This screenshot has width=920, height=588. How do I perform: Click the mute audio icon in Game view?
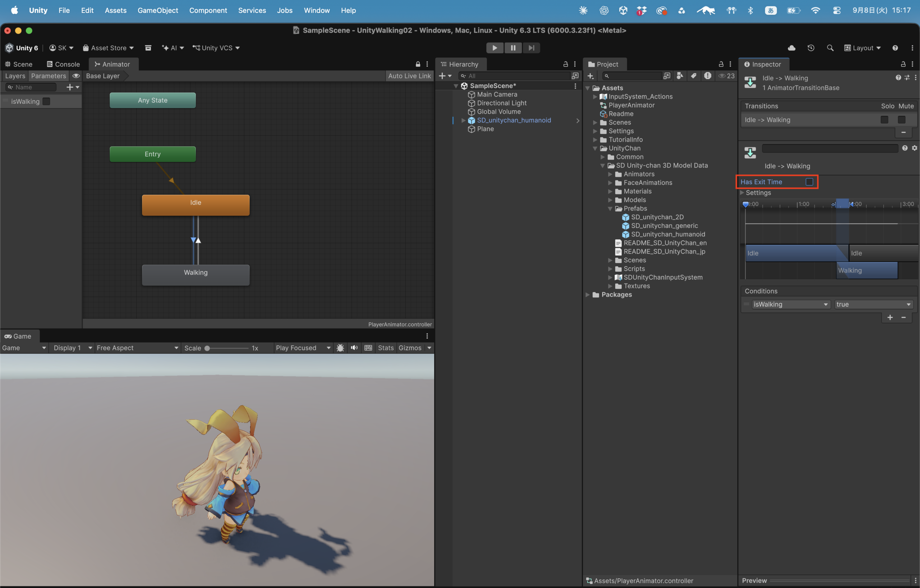(x=354, y=348)
